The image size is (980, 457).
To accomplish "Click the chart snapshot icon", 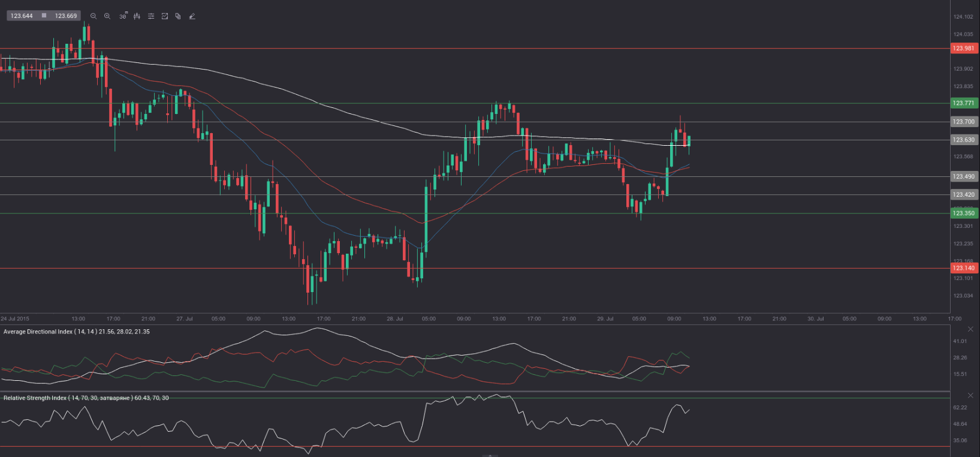I will (165, 16).
